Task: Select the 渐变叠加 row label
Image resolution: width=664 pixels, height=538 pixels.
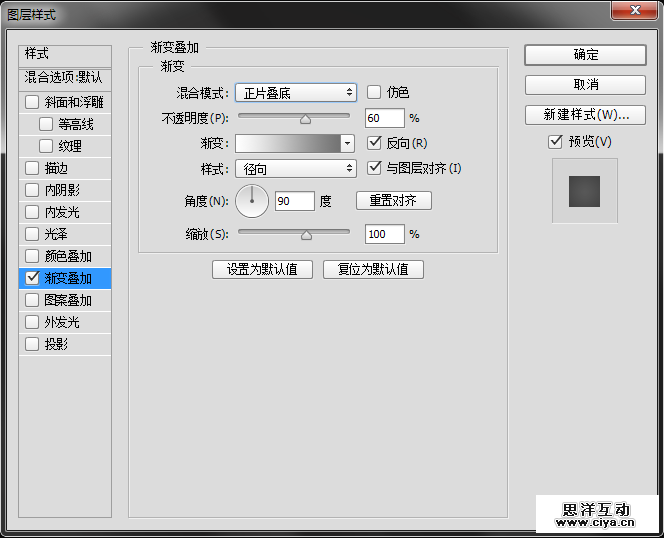Action: (68, 278)
